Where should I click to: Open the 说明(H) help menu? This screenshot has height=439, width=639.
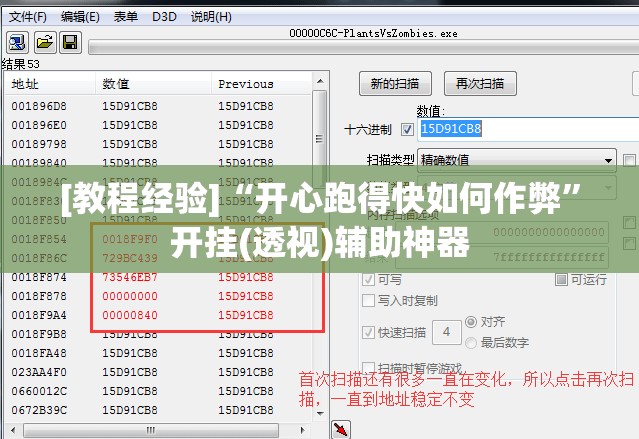[x=211, y=17]
